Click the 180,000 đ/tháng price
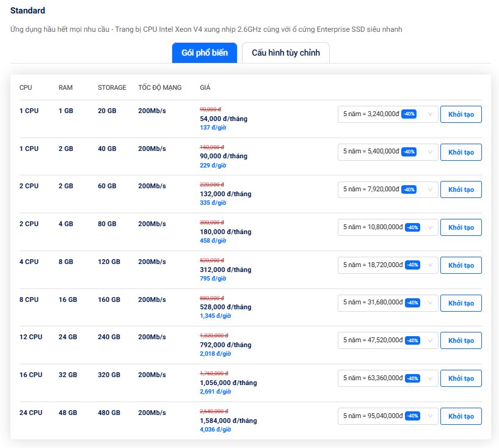Screen dimensions: 499x448 coord(225,232)
